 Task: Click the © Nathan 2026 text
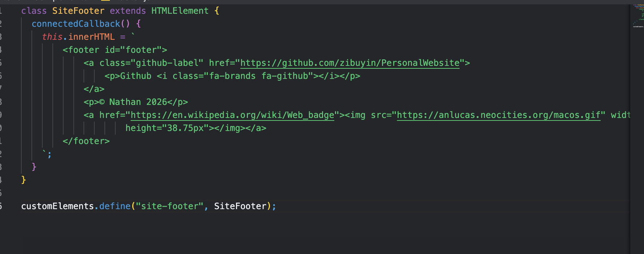[x=136, y=102]
